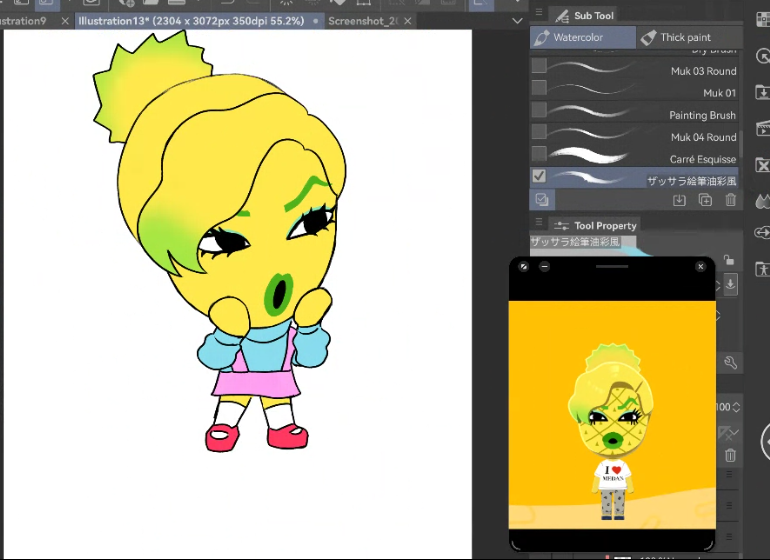Tick the Muk 01 brush checkbox
This screenshot has width=770, height=560.
point(539,87)
